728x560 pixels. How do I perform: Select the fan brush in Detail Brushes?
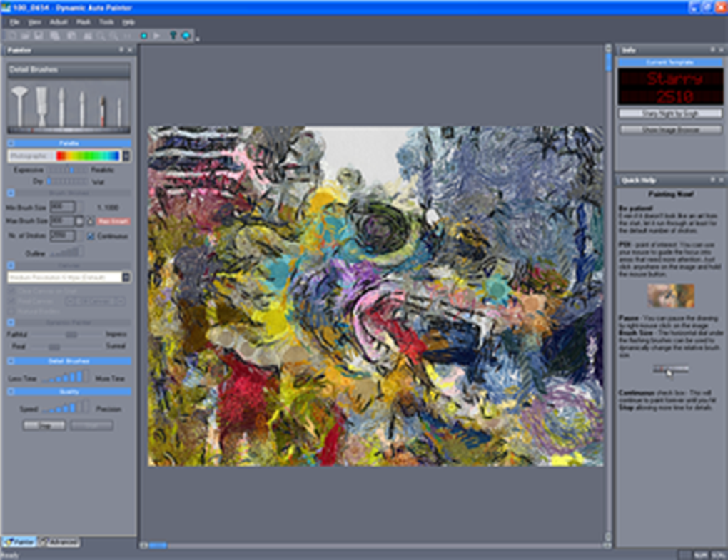pyautogui.click(x=19, y=106)
